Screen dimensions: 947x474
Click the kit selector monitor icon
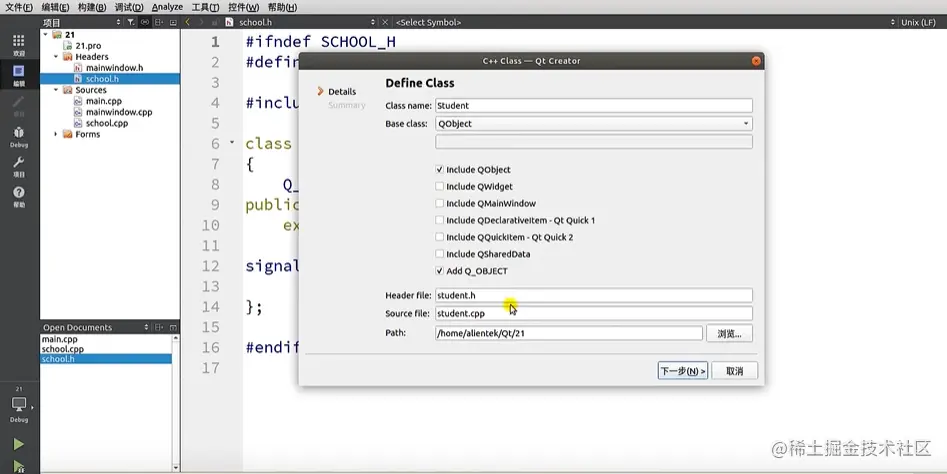point(19,404)
